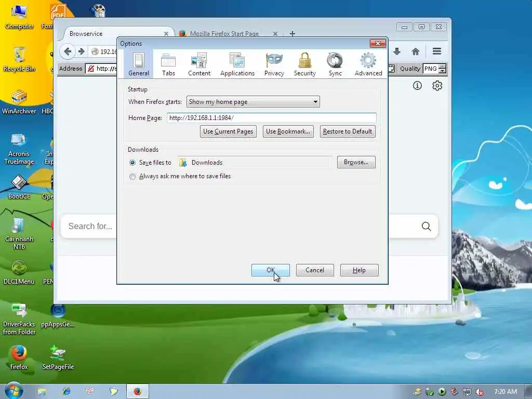Switch to the Security options panel

pyautogui.click(x=304, y=64)
